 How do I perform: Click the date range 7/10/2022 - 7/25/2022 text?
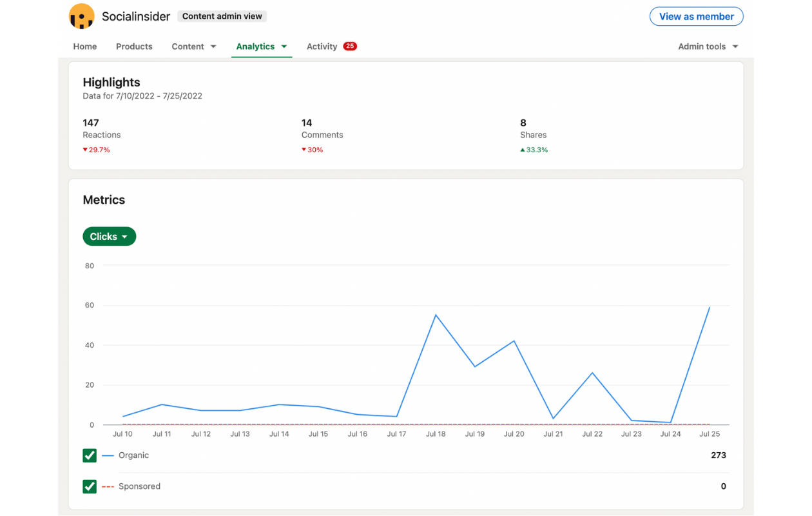(x=159, y=96)
